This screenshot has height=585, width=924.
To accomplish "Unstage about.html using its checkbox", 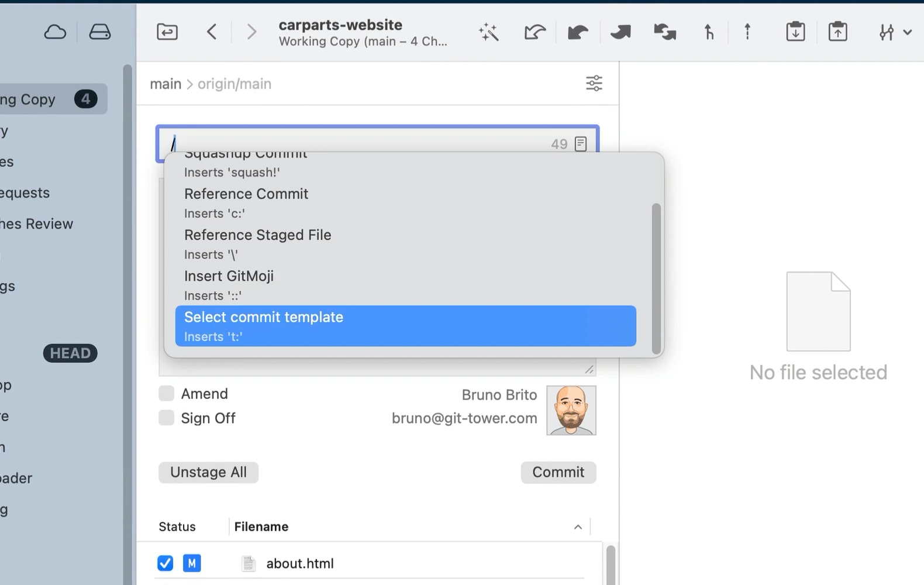I will [x=166, y=563].
